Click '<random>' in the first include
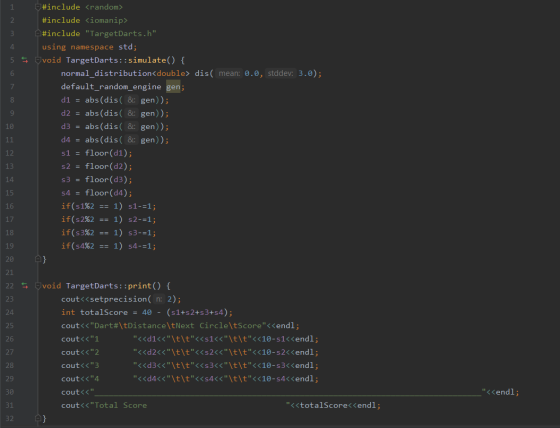The height and width of the screenshot is (428, 560). 104,7
